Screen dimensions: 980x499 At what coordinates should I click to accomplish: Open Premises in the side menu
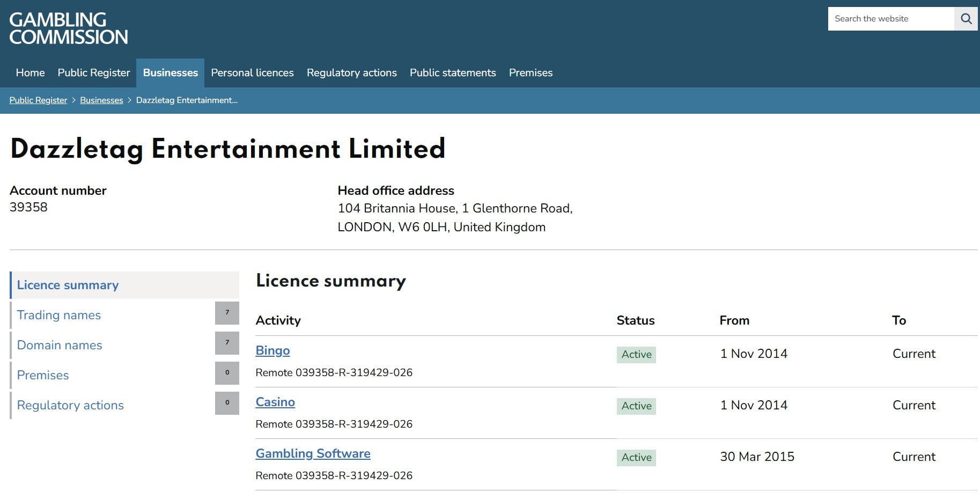pyautogui.click(x=43, y=376)
